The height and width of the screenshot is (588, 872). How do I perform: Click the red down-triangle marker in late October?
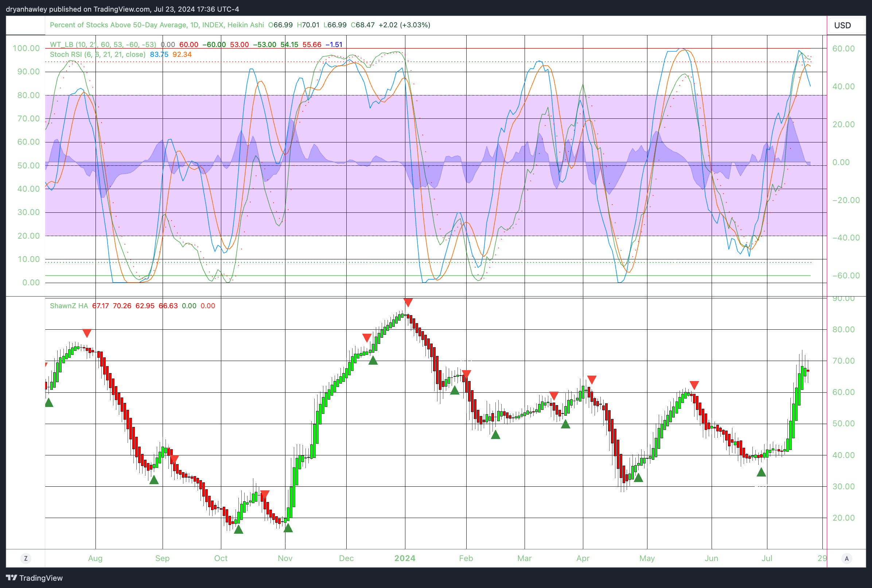coord(265,494)
